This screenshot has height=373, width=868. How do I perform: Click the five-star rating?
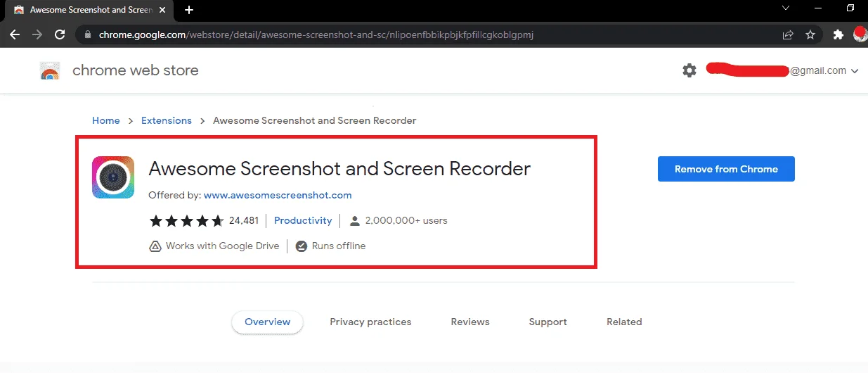click(186, 221)
